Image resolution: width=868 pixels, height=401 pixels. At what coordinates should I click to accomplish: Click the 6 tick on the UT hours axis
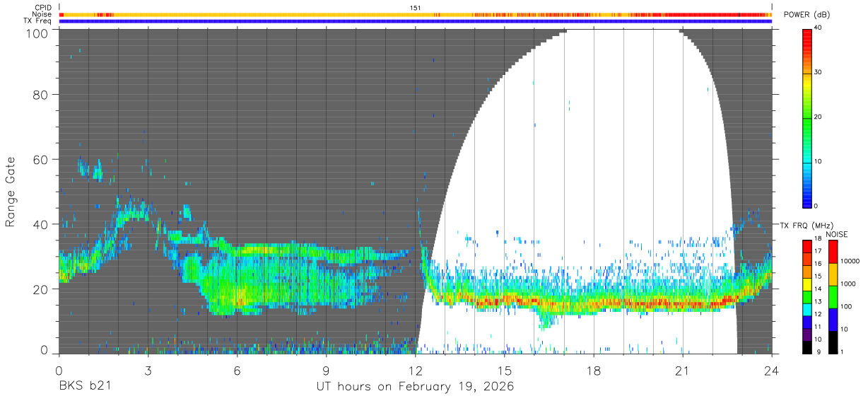tap(237, 370)
